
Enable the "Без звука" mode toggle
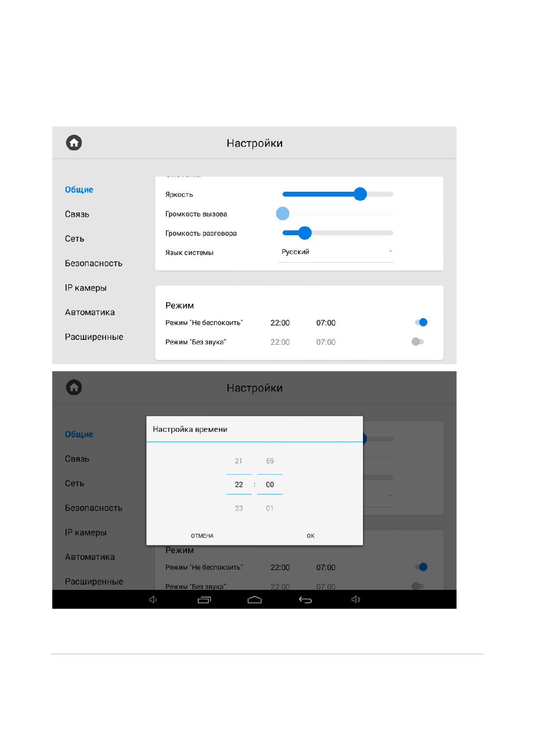pos(418,342)
